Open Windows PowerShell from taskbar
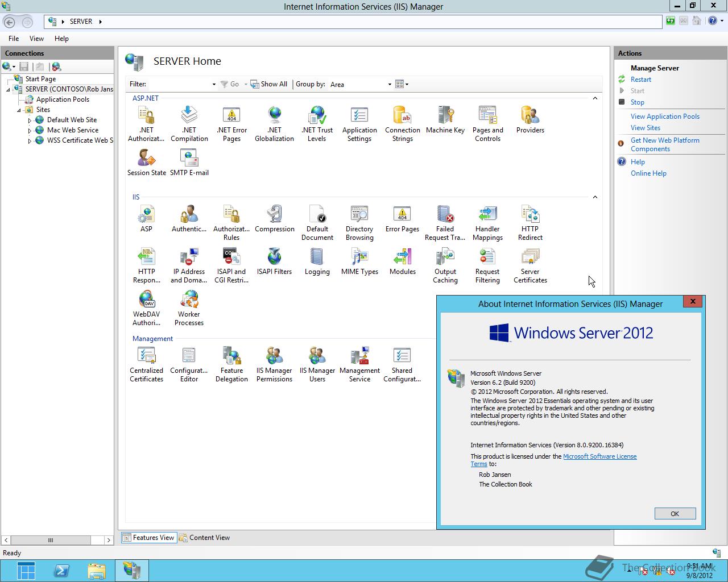728x582 pixels. point(61,571)
